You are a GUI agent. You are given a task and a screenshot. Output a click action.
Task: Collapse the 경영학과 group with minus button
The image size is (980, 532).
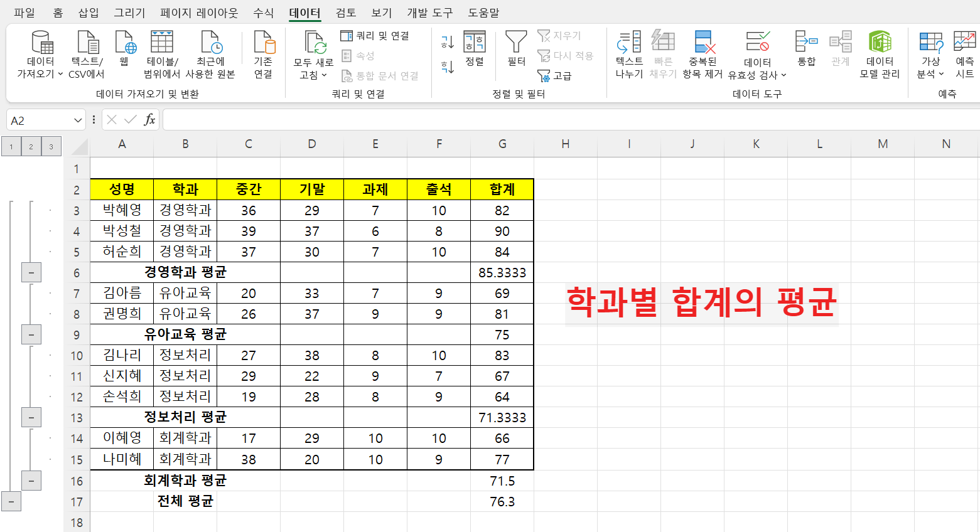(31, 272)
